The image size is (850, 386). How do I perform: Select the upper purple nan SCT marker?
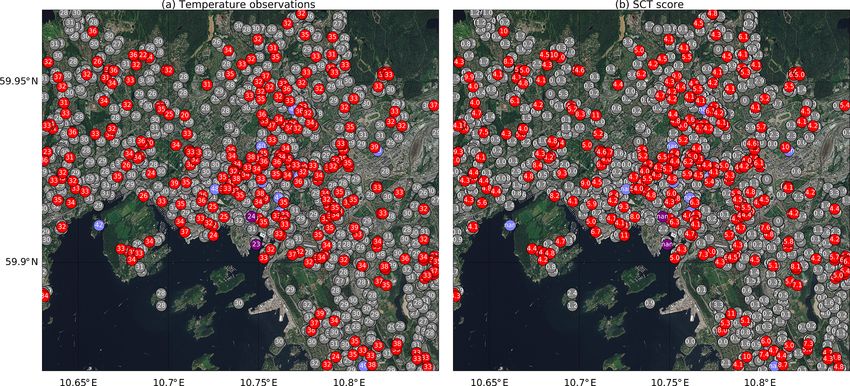[661, 216]
